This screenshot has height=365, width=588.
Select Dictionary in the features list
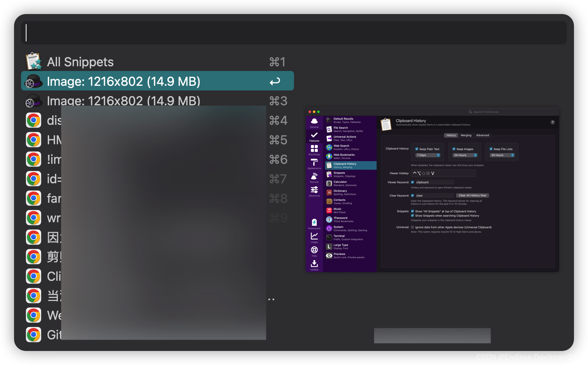pyautogui.click(x=351, y=192)
